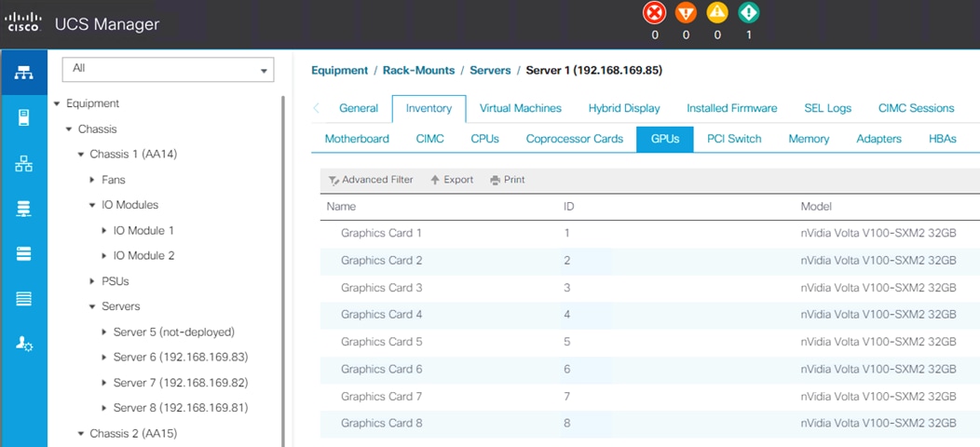Screen dimensions: 980x447
Task: Select Server 6 (192.168.169.83) in tree
Action: tap(181, 357)
